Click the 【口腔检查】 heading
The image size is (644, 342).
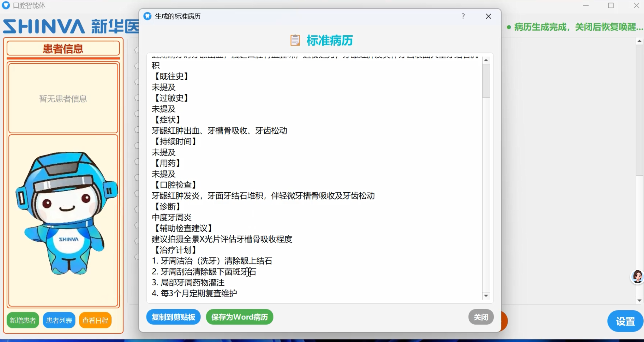(x=176, y=185)
